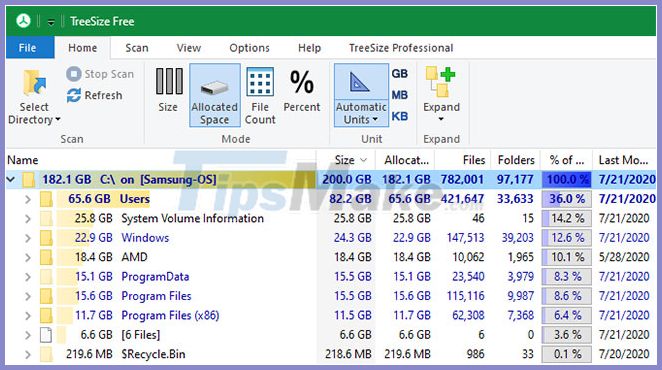
Task: Open the Help ribbon tab
Action: (x=309, y=48)
